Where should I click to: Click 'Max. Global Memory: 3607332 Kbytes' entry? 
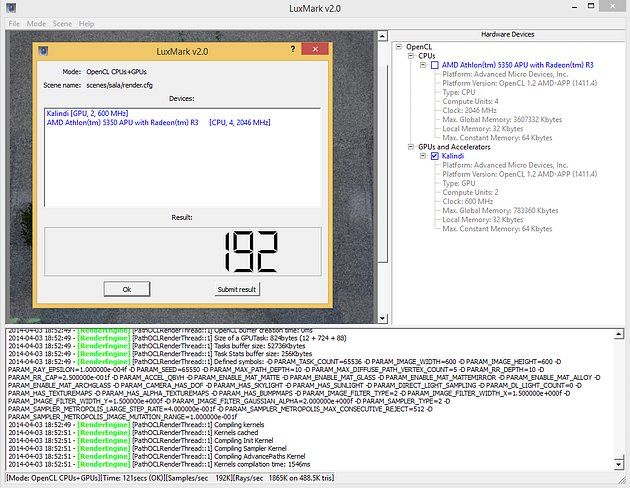click(502, 120)
